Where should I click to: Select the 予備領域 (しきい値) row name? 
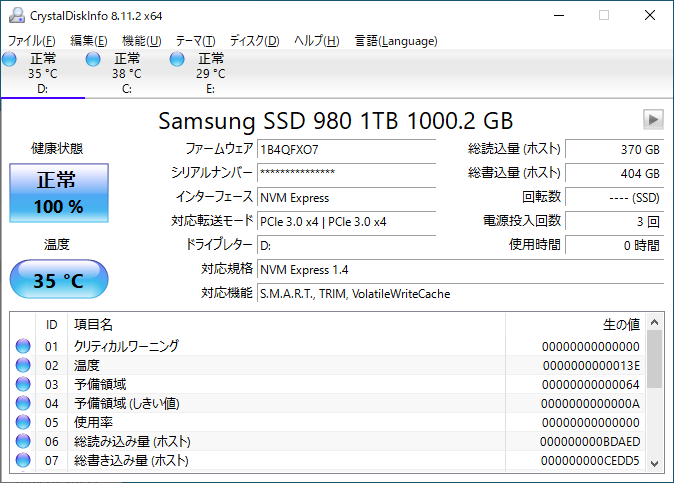127,403
